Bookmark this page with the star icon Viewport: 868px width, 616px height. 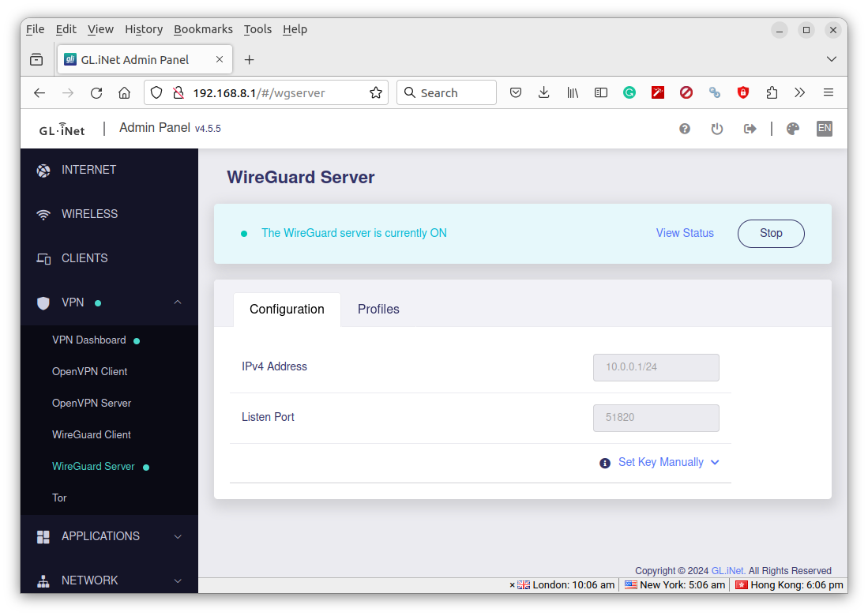pos(376,93)
